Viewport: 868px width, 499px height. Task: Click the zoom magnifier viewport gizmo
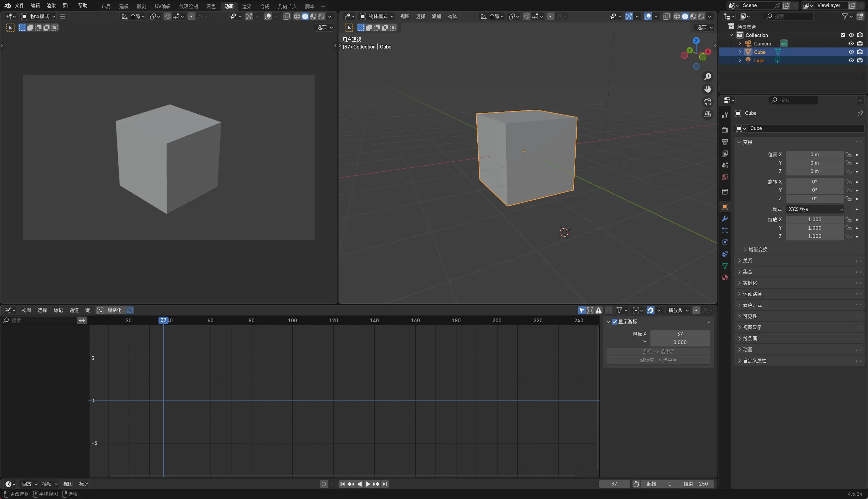click(708, 77)
